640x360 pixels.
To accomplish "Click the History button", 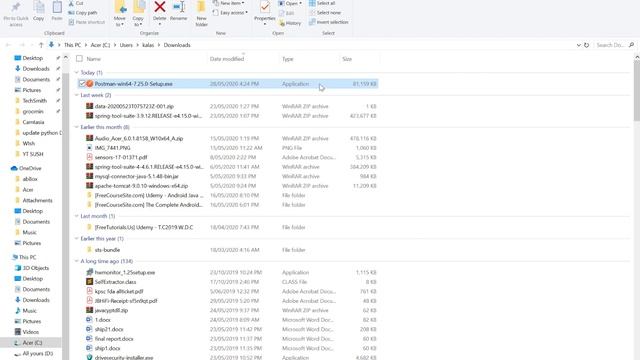I will coord(290,23).
